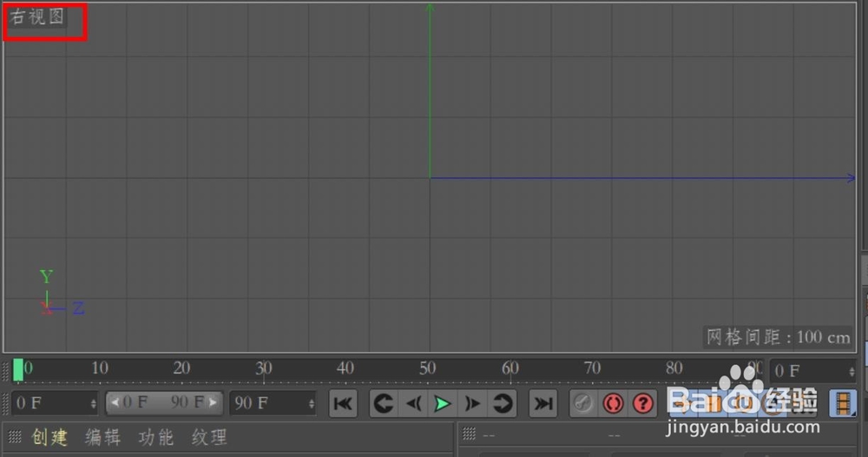Click frame 10 on the timeline ruler
Image resolution: width=868 pixels, height=457 pixels.
click(100, 368)
